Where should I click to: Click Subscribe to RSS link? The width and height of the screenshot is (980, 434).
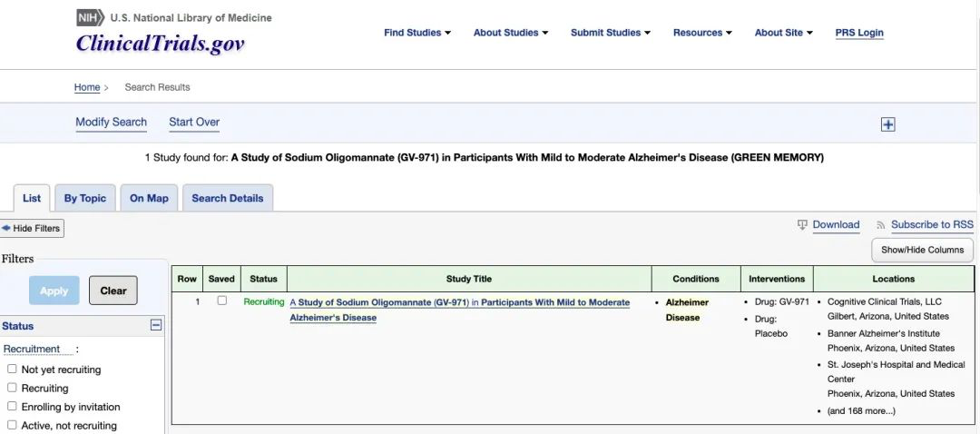(x=932, y=225)
